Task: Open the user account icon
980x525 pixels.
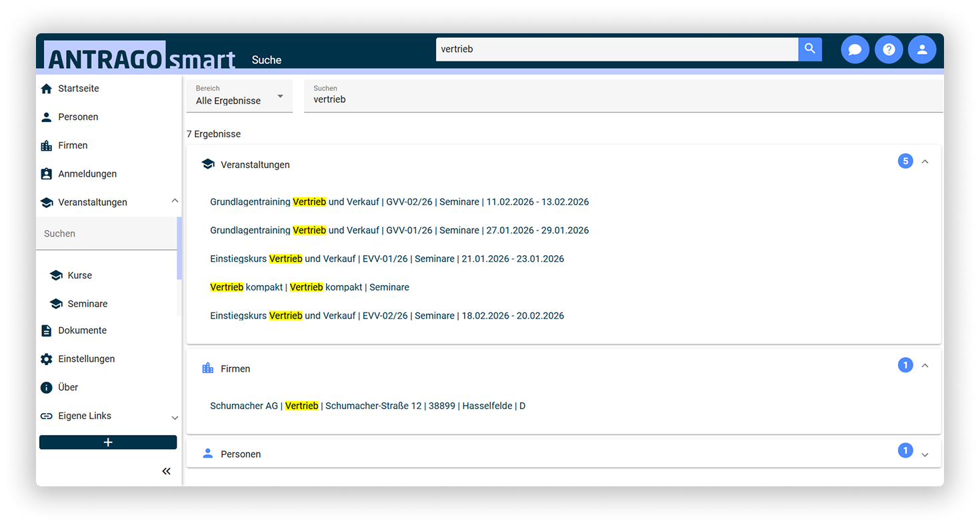Action: [x=922, y=49]
